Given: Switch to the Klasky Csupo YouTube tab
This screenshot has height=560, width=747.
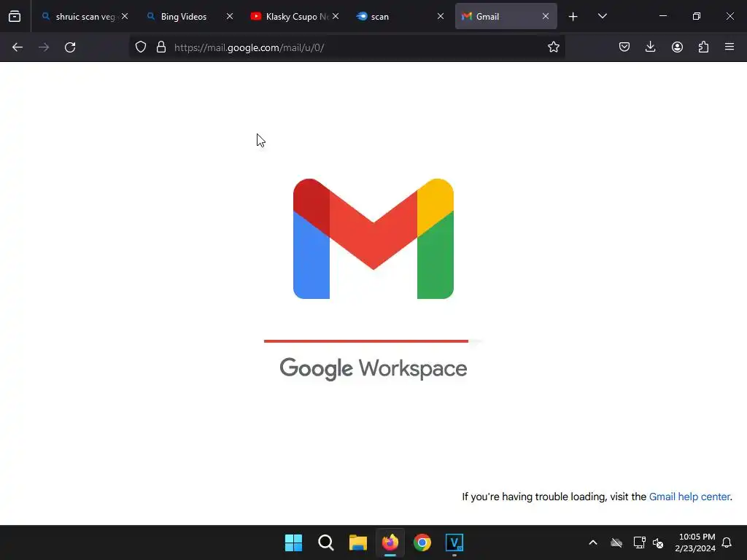Looking at the screenshot, I should tap(295, 17).
